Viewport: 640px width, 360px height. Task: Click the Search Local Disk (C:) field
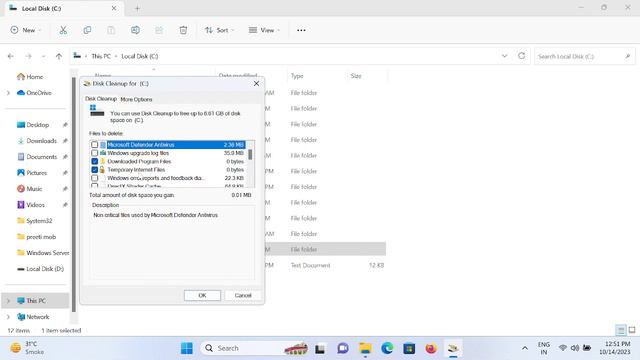(x=584, y=56)
